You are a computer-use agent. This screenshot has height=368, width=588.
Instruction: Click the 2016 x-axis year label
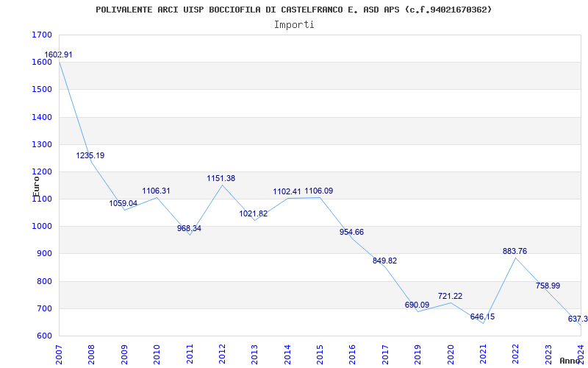353,354
